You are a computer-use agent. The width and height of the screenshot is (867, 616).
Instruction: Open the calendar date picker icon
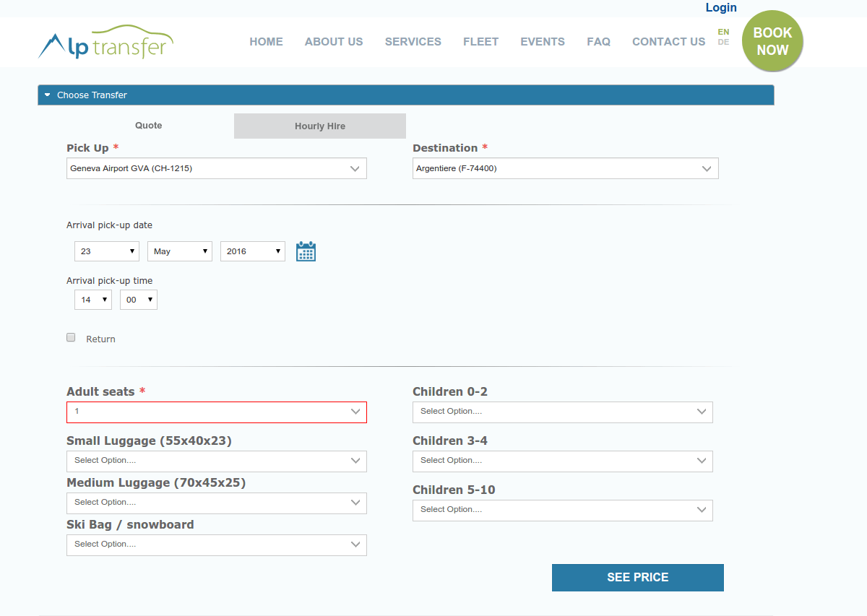click(x=306, y=251)
